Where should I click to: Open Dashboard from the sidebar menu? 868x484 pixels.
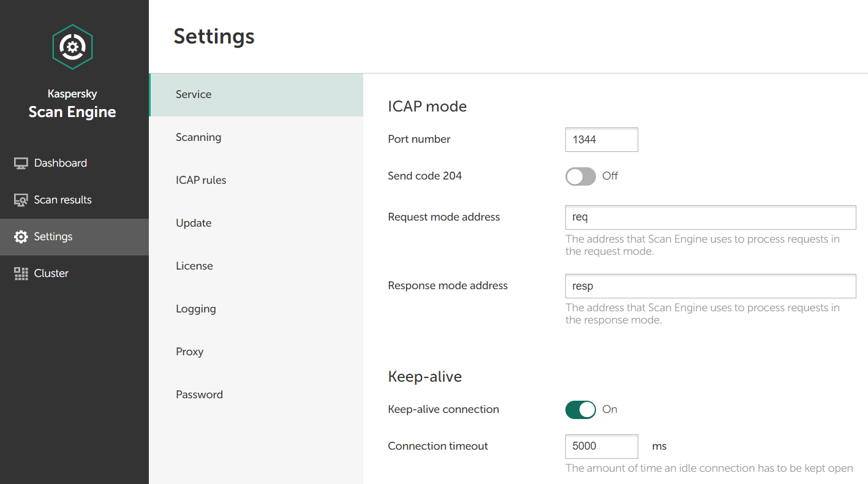(x=61, y=164)
